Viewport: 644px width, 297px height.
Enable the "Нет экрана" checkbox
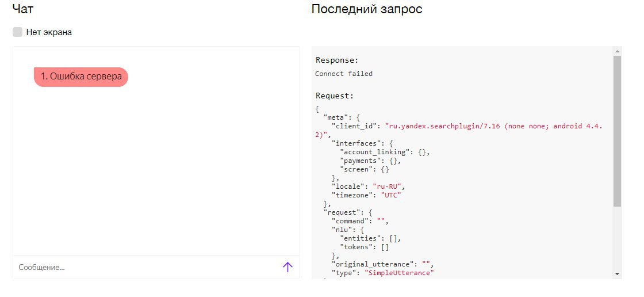coord(17,32)
